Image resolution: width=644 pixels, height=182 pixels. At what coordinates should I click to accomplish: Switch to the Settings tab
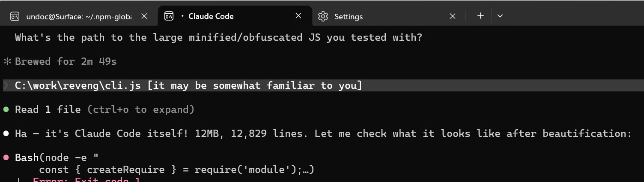tap(349, 17)
